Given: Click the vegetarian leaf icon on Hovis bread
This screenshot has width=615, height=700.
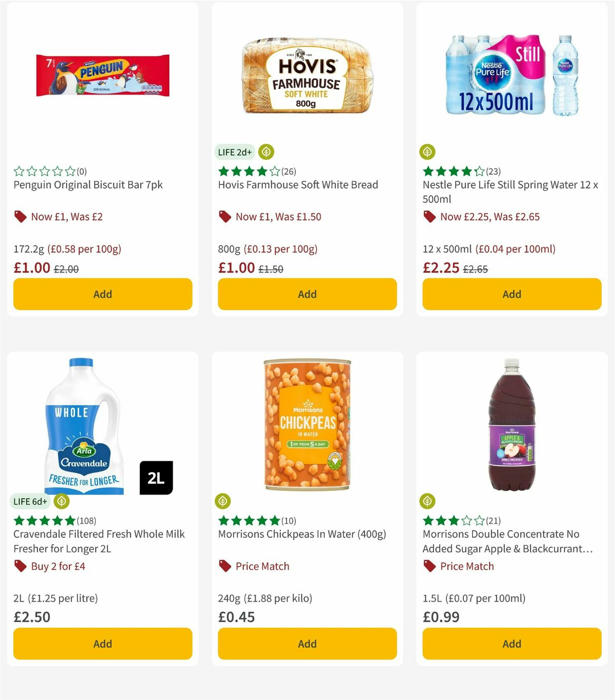Looking at the screenshot, I should (265, 152).
